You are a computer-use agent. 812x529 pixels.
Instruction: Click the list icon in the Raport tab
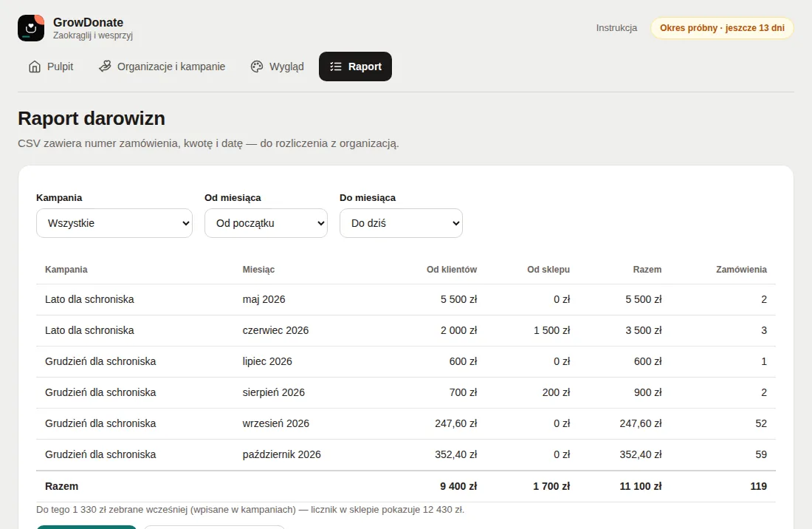point(336,66)
